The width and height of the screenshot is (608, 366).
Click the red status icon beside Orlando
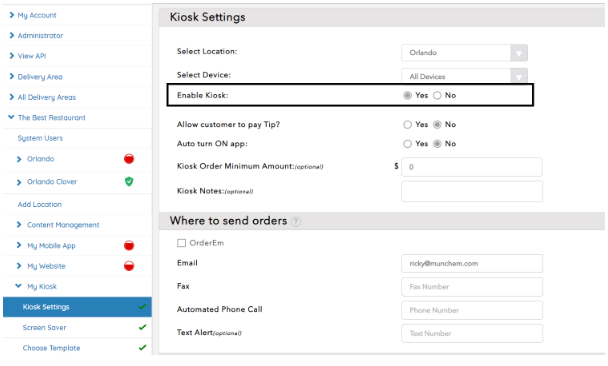point(129,159)
